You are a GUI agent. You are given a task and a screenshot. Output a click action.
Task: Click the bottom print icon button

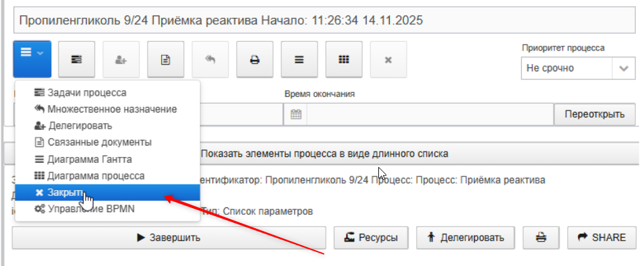point(541,238)
